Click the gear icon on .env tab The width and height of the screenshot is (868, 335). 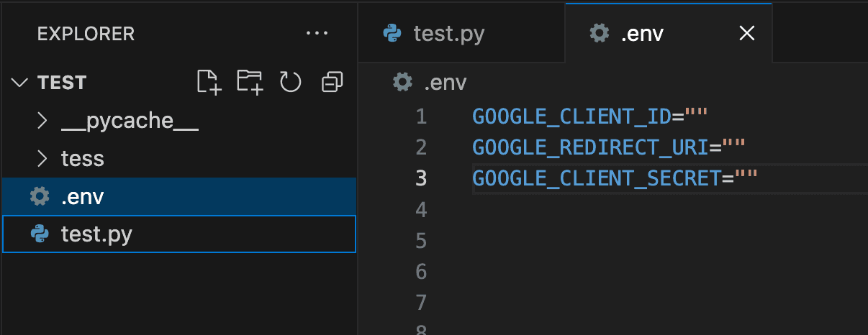pyautogui.click(x=598, y=33)
